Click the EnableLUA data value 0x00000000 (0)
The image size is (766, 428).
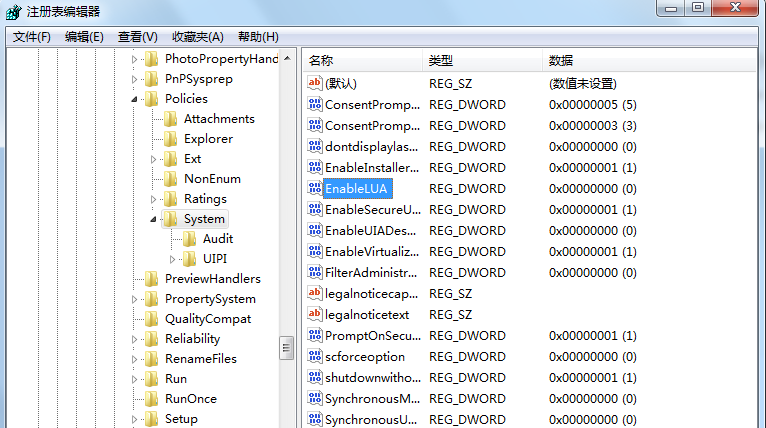(x=593, y=189)
